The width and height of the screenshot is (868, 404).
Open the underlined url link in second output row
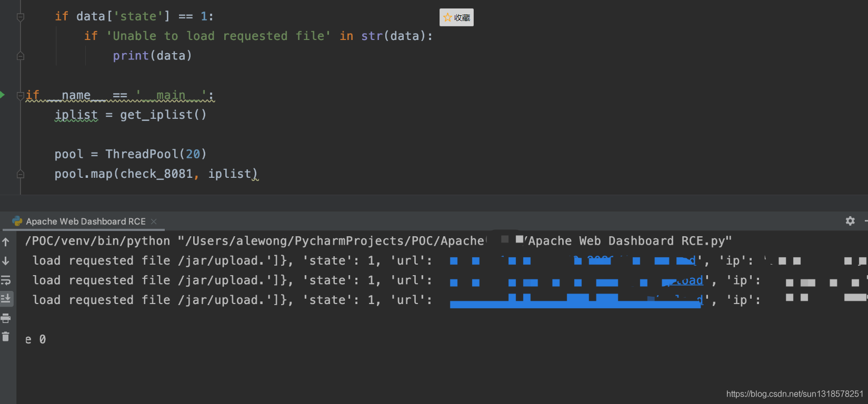690,280
